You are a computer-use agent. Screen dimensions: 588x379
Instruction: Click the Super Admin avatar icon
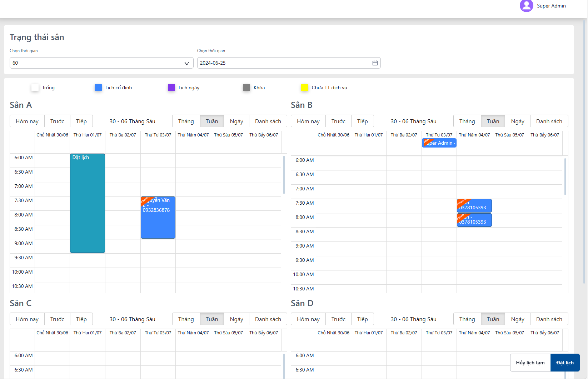click(x=526, y=6)
